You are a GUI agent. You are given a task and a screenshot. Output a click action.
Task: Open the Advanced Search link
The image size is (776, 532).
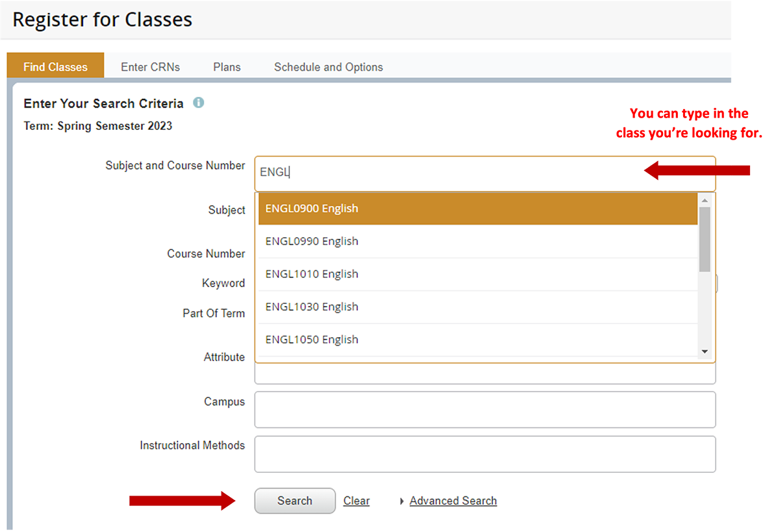[x=453, y=501]
